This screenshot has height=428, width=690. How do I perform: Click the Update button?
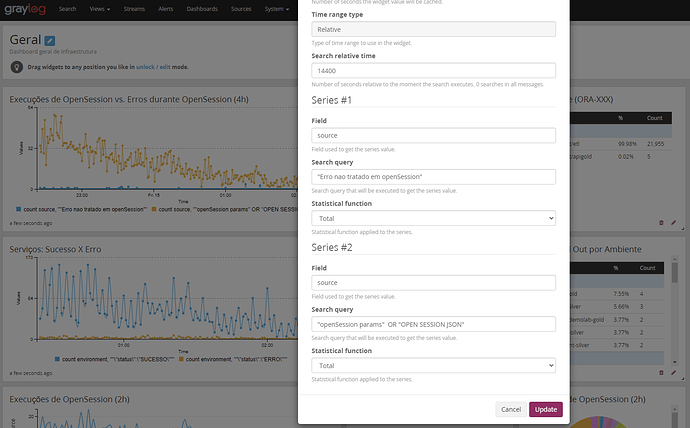tap(546, 409)
